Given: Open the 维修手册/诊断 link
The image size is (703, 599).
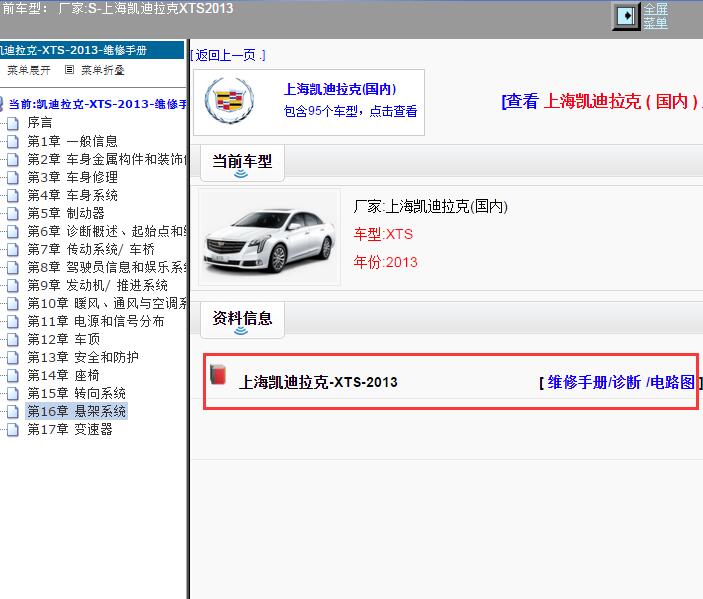Looking at the screenshot, I should pos(594,382).
